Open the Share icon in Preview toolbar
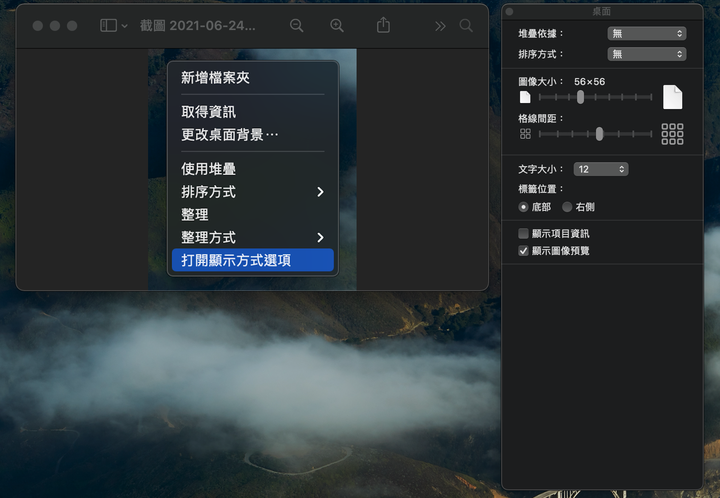 [x=383, y=25]
